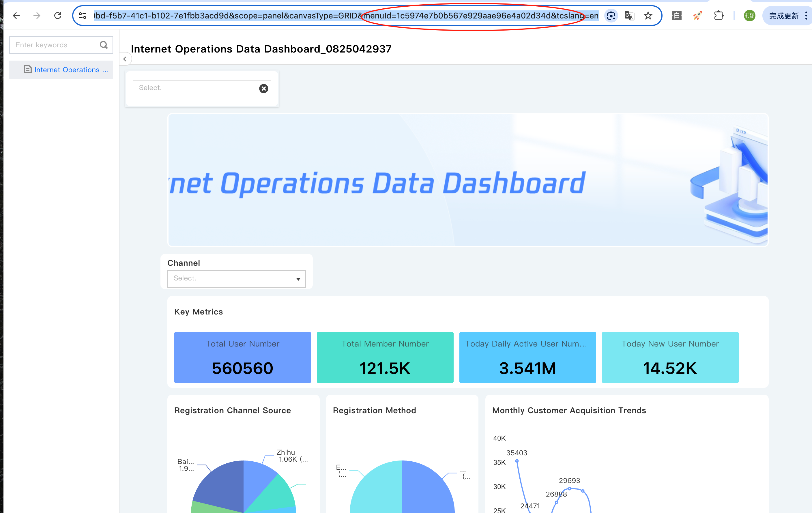This screenshot has width=812, height=513.
Task: Click the rocket extension icon
Action: pos(698,16)
